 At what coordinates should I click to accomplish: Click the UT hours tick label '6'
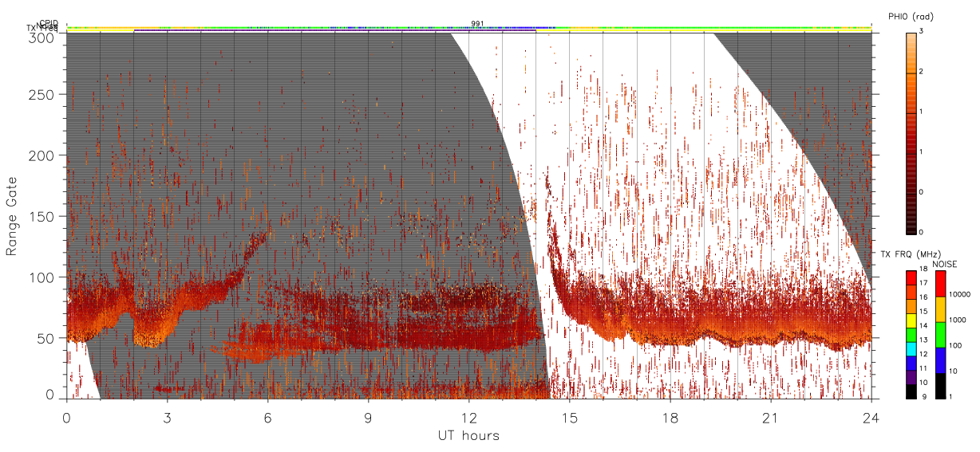coord(267,418)
